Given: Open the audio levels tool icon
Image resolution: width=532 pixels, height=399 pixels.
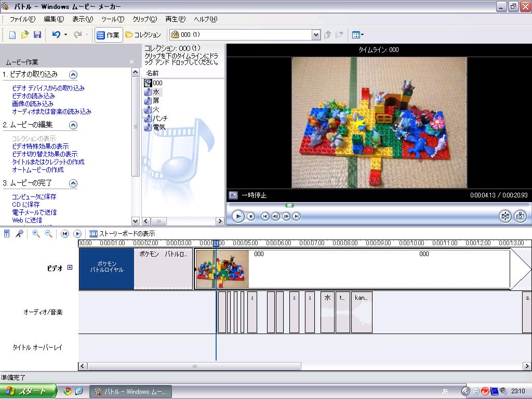Looking at the screenshot, I should pyautogui.click(x=7, y=233).
